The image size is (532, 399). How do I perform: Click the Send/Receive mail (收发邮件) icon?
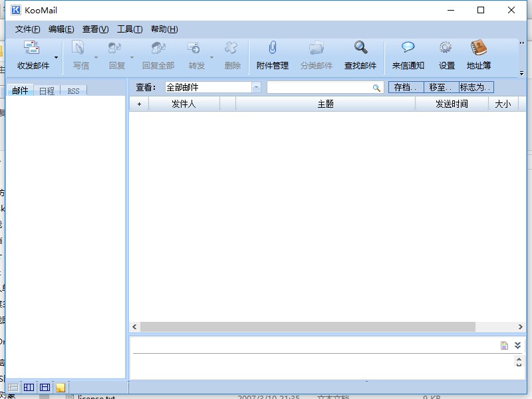[32, 48]
